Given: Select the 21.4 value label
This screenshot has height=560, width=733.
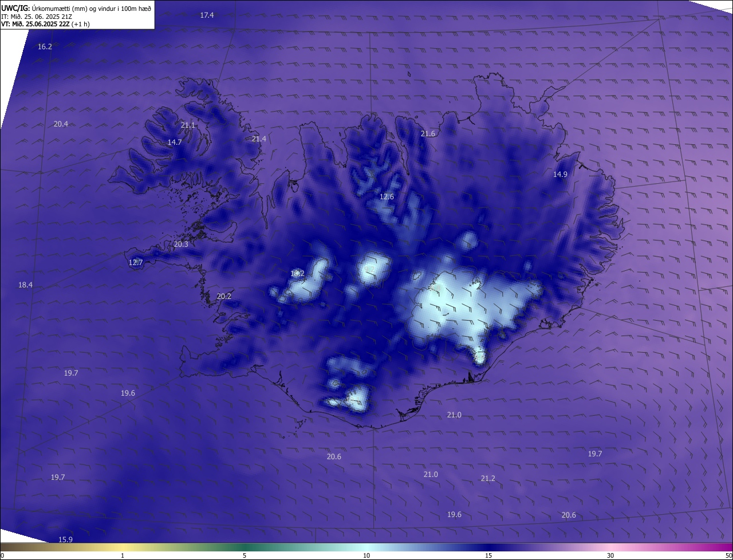Looking at the screenshot, I should tap(259, 139).
